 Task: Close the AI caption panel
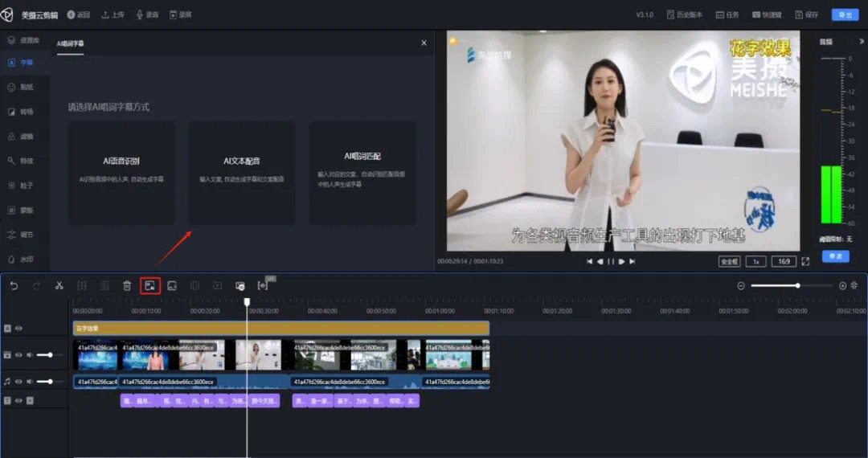424,43
